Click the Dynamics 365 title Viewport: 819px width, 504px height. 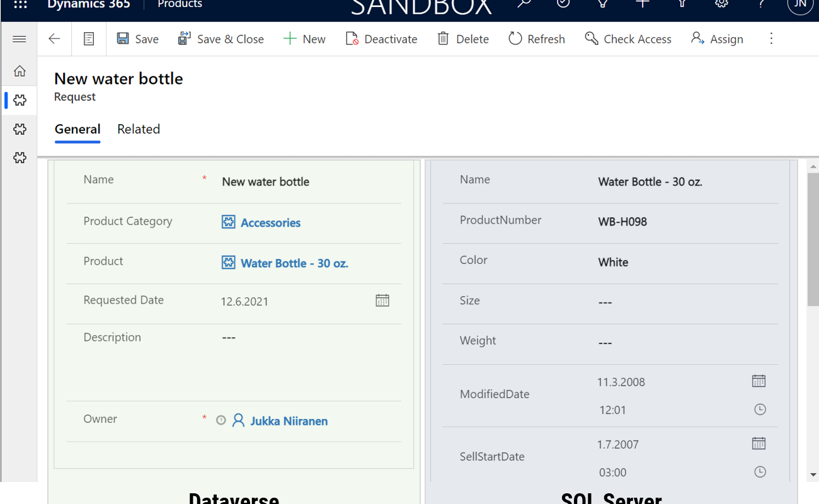click(x=89, y=4)
